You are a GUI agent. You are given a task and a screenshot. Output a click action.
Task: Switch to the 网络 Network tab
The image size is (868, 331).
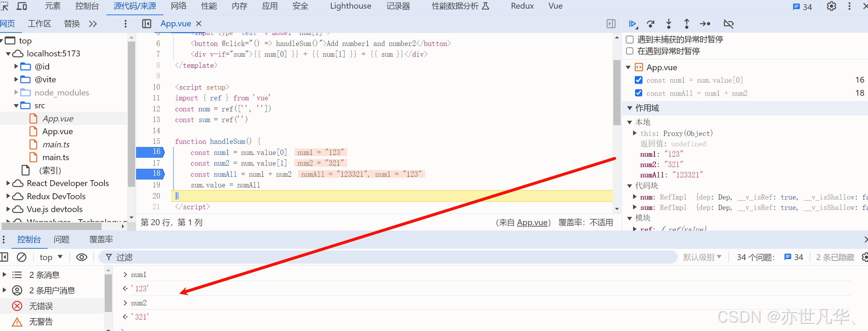tap(179, 6)
